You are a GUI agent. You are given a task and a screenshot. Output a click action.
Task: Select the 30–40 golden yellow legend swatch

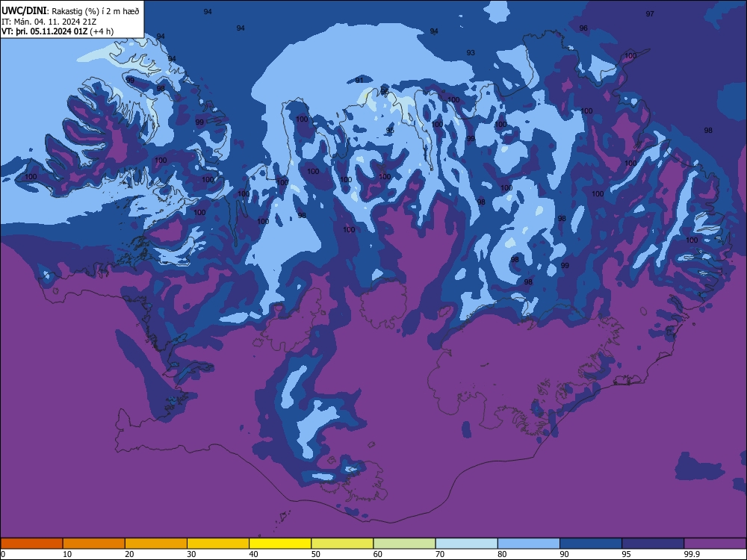(x=218, y=544)
